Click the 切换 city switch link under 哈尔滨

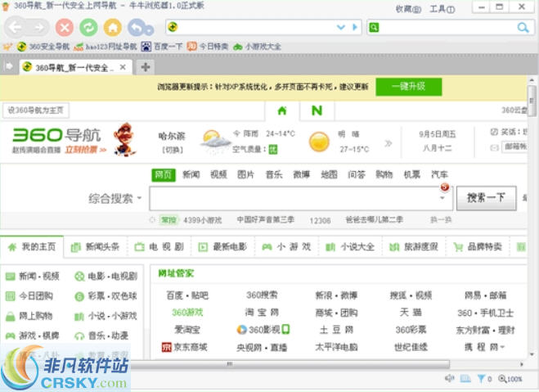point(173,150)
